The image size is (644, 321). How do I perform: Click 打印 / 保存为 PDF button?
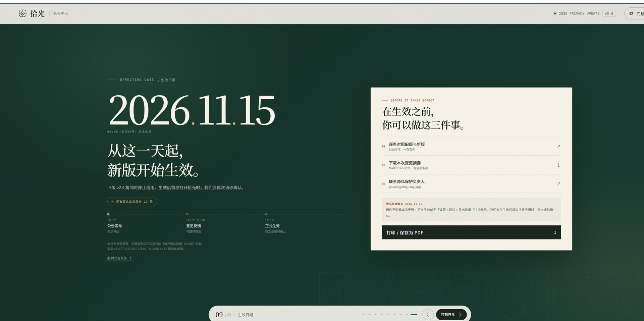[x=471, y=232]
